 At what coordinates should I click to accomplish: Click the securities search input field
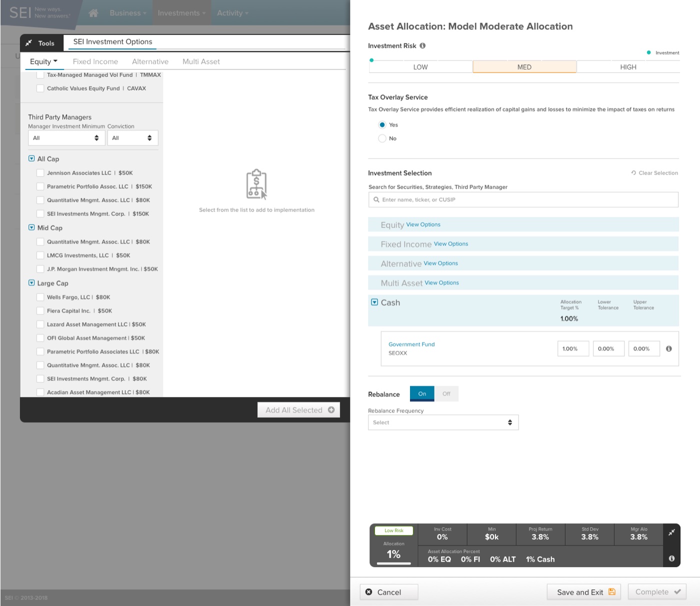coord(523,199)
